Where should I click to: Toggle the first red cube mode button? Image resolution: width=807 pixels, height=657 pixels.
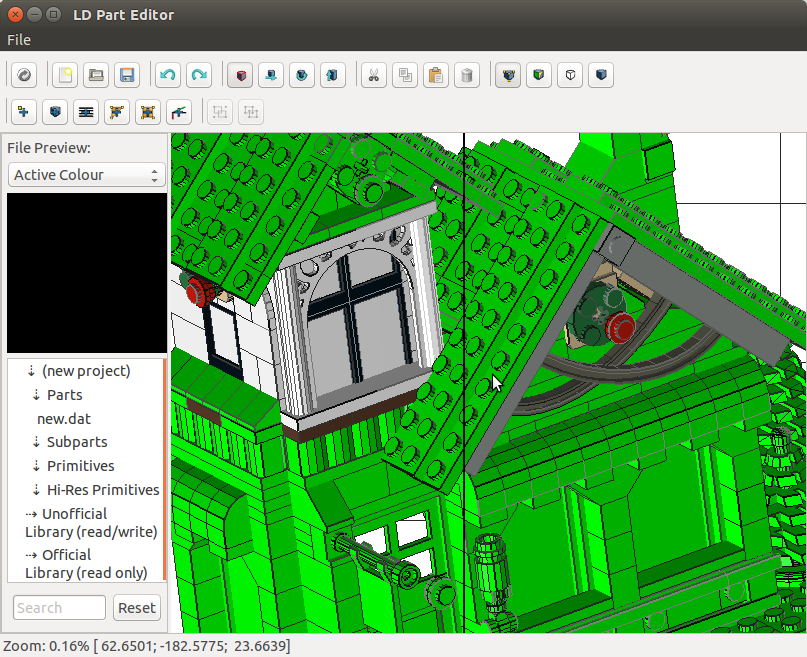coord(240,75)
